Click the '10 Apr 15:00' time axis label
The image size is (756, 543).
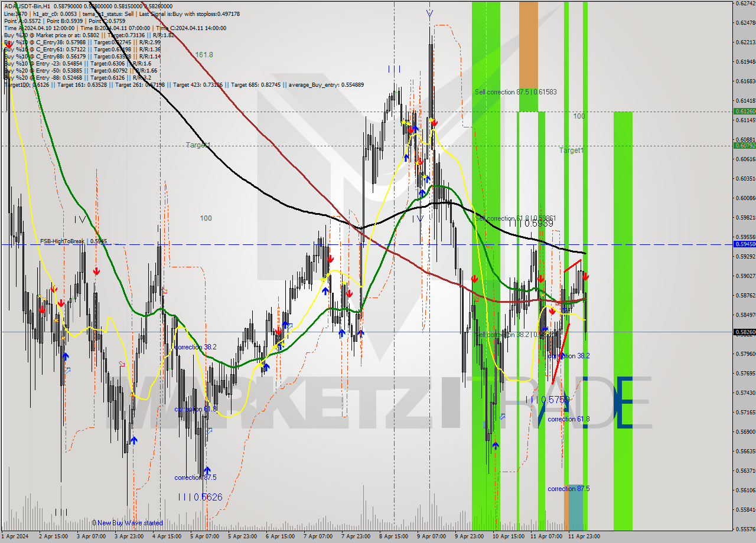(507, 536)
